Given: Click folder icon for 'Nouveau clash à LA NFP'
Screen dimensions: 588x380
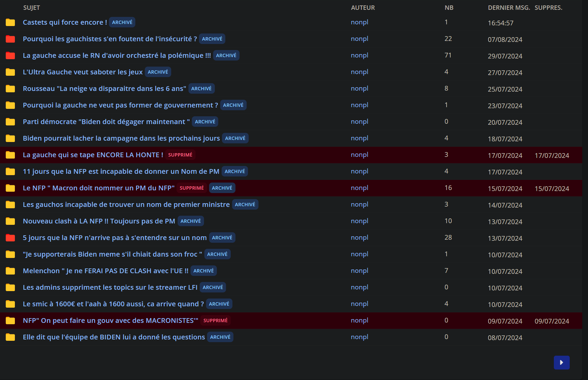Looking at the screenshot, I should click(x=10, y=221).
